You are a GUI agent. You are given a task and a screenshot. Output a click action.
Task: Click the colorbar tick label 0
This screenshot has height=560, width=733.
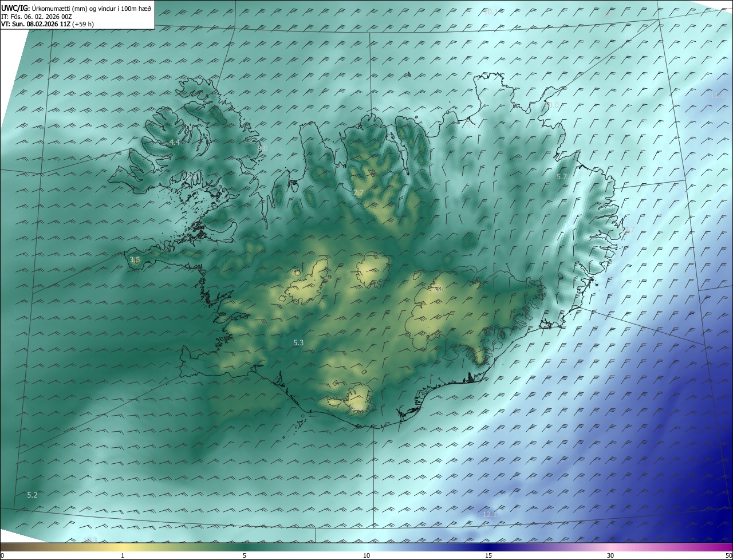coord(2,555)
